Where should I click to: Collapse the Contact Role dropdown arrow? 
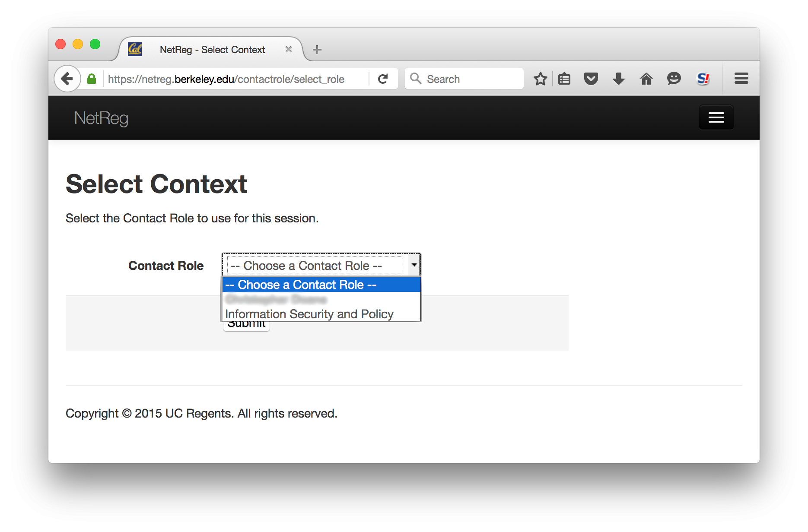click(x=414, y=265)
